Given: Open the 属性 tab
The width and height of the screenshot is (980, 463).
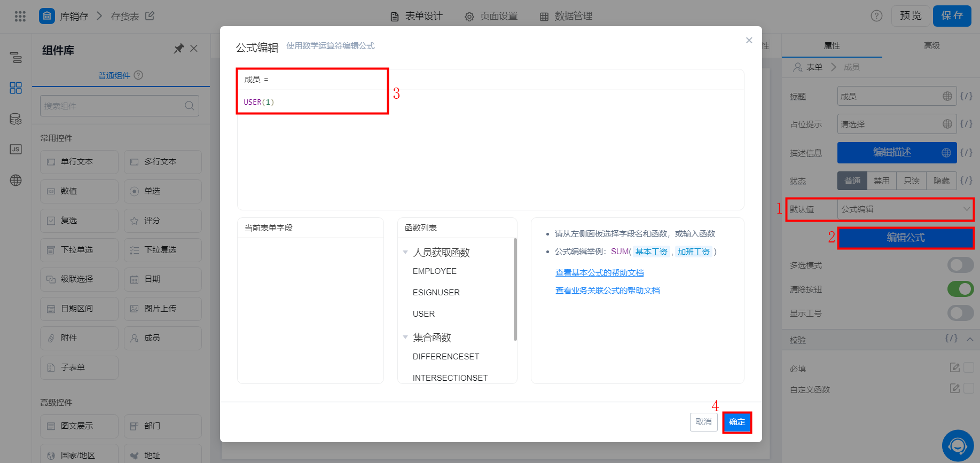Looking at the screenshot, I should coord(832,46).
